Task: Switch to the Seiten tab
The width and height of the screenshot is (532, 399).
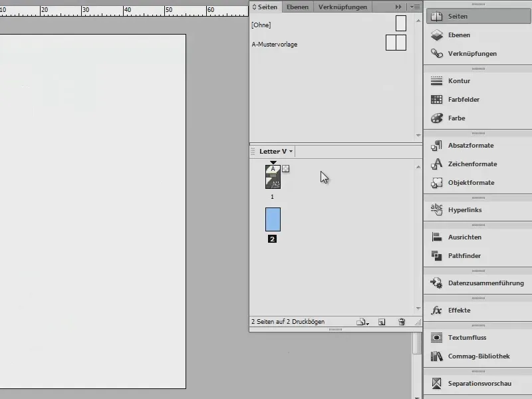Action: coord(265,7)
